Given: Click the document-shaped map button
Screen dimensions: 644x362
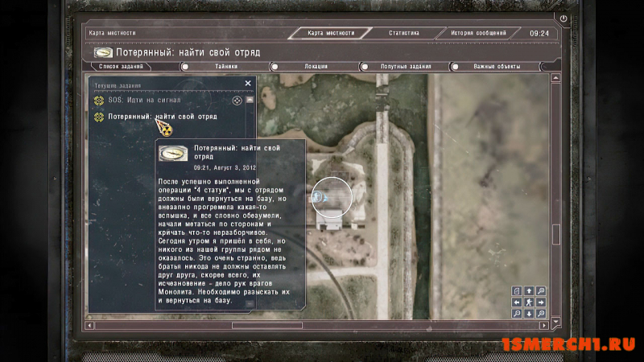Looking at the screenshot, I should [517, 291].
